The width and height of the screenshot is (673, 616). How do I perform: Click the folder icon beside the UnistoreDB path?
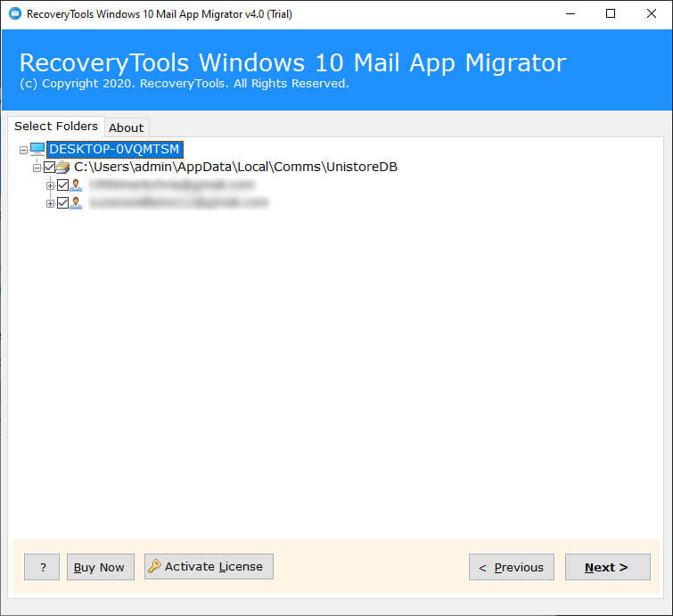[x=62, y=168]
